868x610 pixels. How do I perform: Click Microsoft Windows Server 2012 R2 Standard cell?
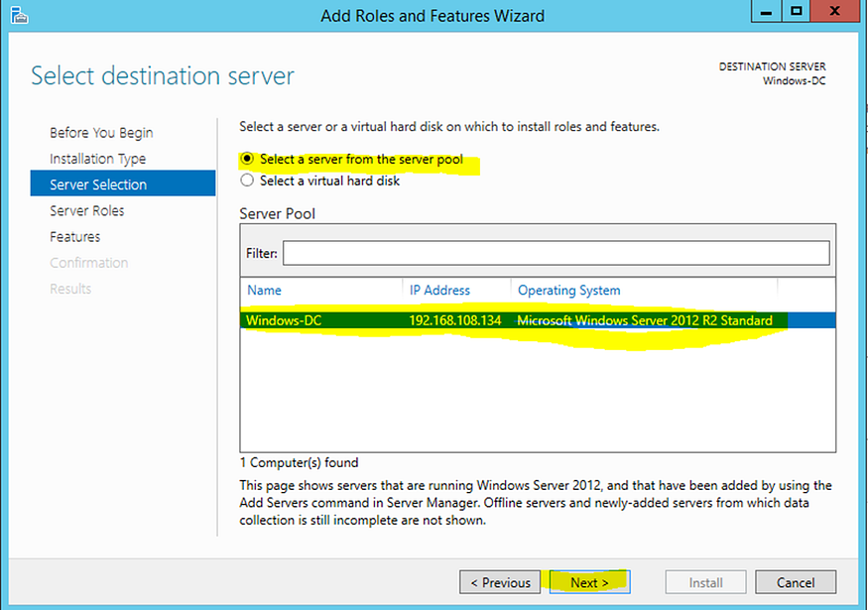(645, 320)
